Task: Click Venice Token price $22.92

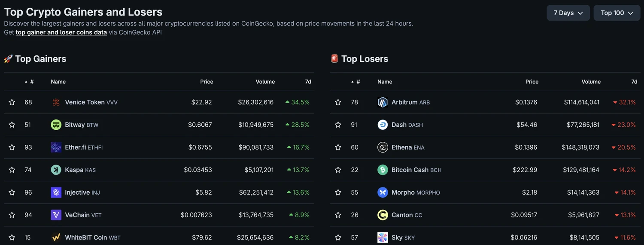Action: tap(201, 102)
